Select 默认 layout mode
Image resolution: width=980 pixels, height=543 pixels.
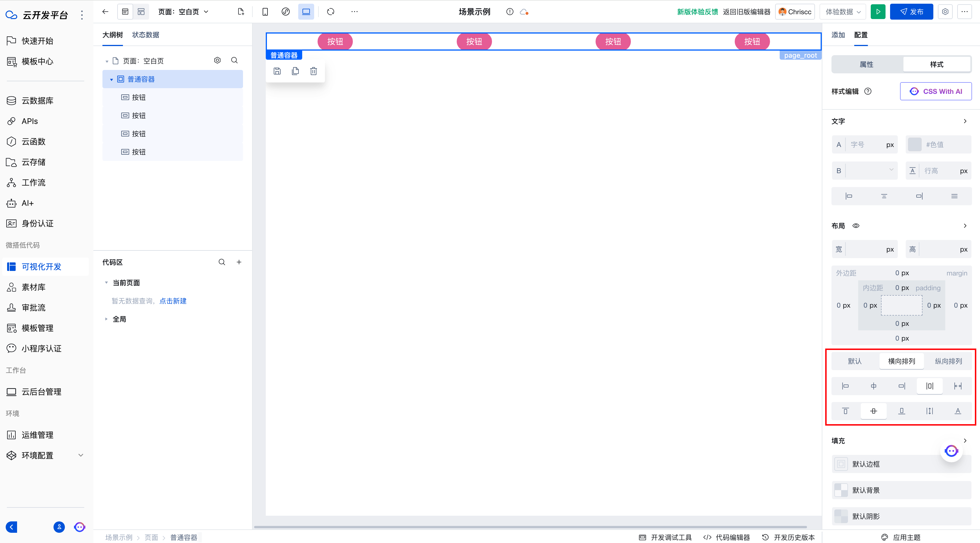855,361
